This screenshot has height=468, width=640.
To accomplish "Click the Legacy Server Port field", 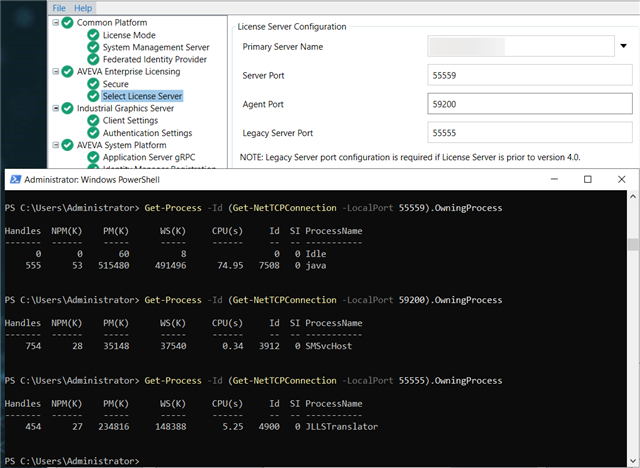I will [x=530, y=133].
